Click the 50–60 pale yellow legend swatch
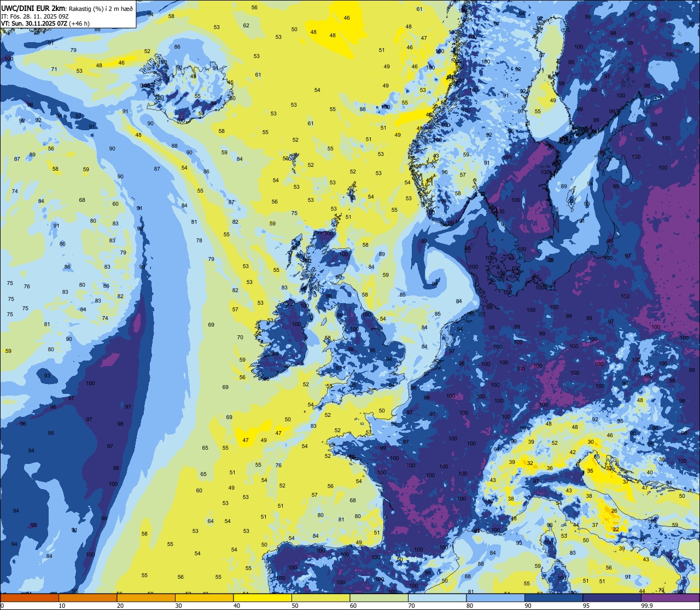700x610 pixels. [320, 597]
